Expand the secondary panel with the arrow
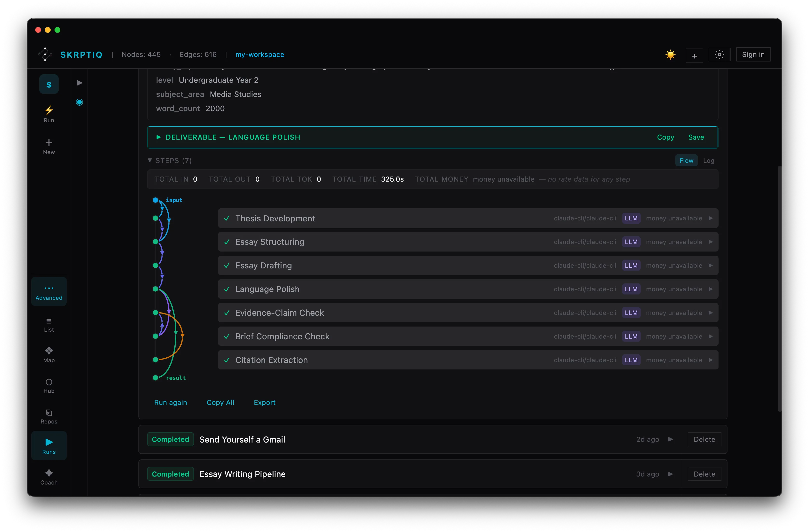The width and height of the screenshot is (809, 532). (x=80, y=83)
